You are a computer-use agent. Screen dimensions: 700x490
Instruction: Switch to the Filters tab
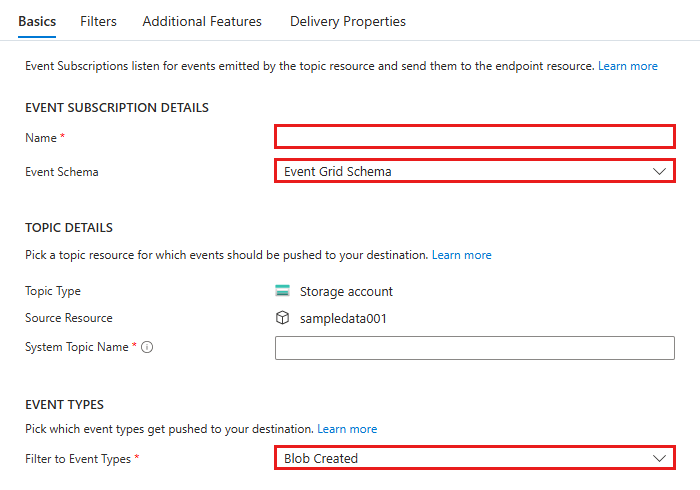98,21
